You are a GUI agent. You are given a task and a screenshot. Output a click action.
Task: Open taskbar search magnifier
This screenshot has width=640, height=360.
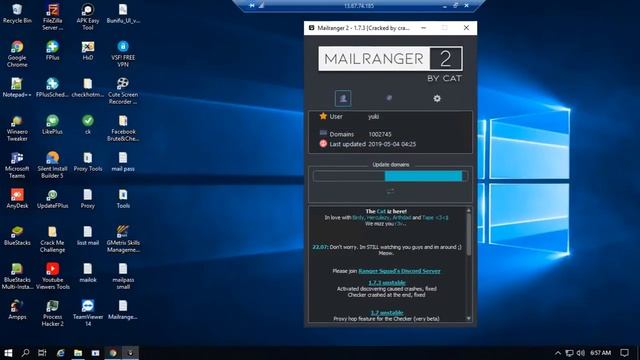(25, 353)
